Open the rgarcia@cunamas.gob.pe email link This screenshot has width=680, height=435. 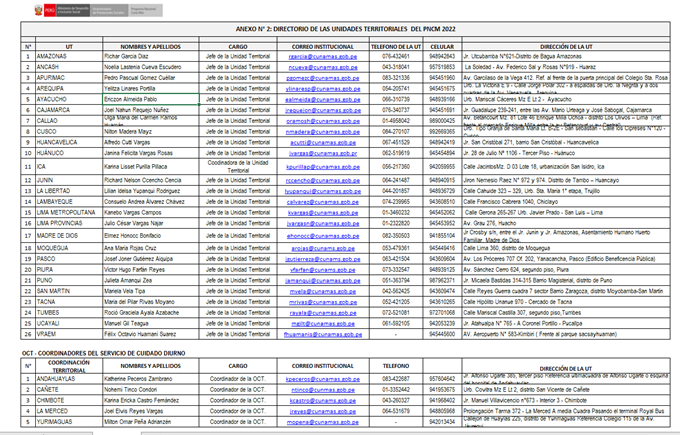(323, 56)
